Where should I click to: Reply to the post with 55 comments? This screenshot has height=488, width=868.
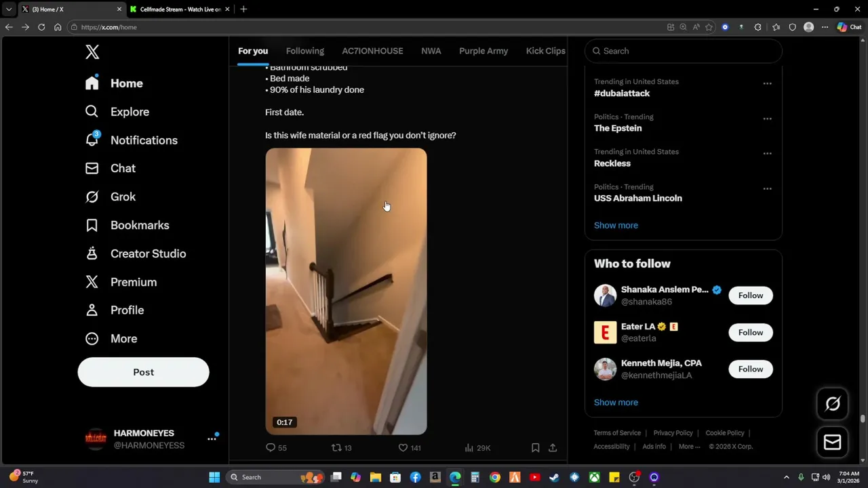click(x=276, y=448)
